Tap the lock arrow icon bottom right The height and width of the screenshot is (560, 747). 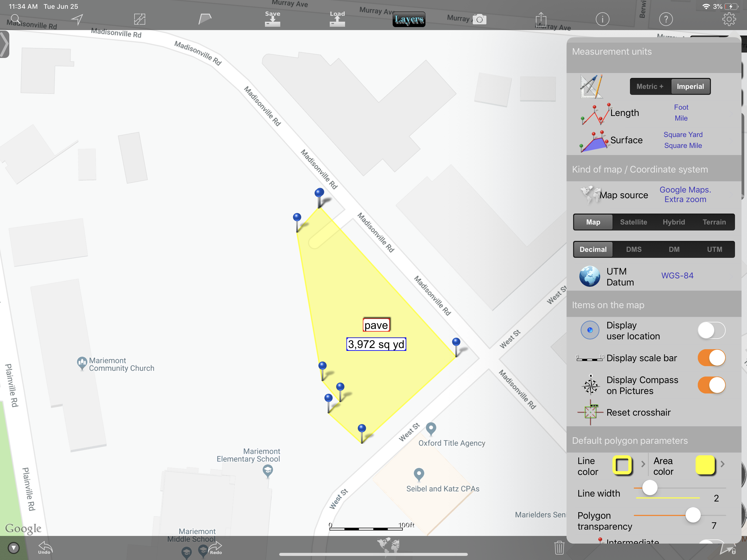click(x=727, y=548)
